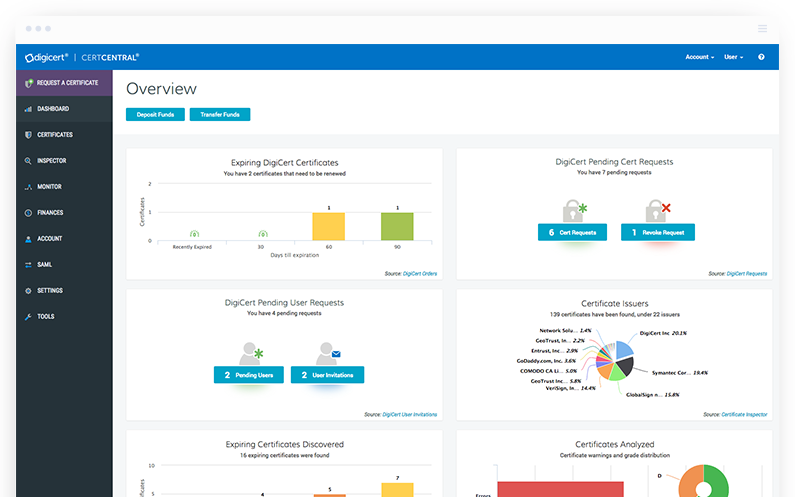Open the 6 Cert Requests button
This screenshot has height=497, width=795.
click(x=572, y=232)
